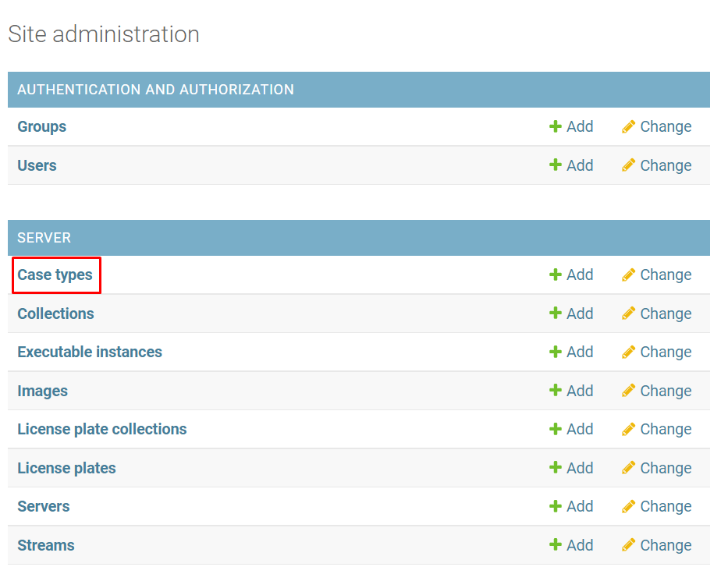This screenshot has width=728, height=581.
Task: Select Change for the Servers row
Action: (x=657, y=506)
